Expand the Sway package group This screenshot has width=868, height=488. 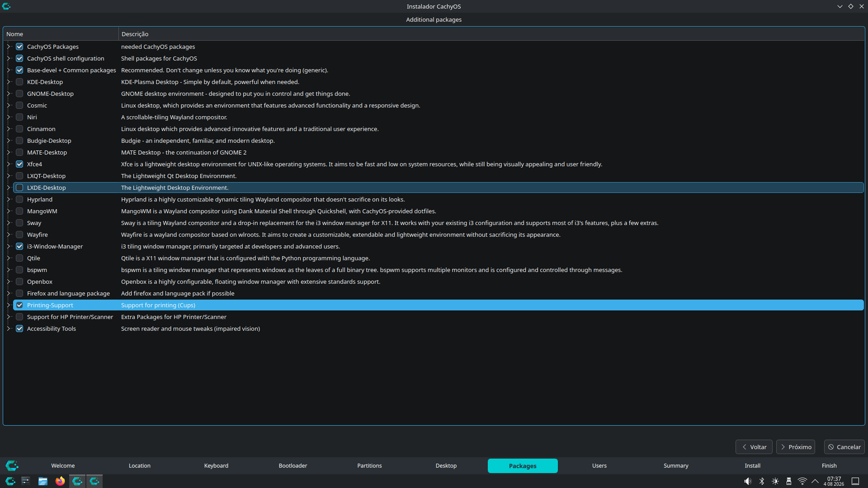[x=9, y=223]
